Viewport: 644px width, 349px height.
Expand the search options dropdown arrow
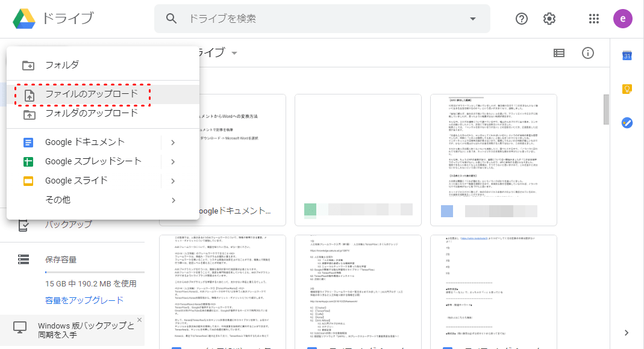pos(472,19)
